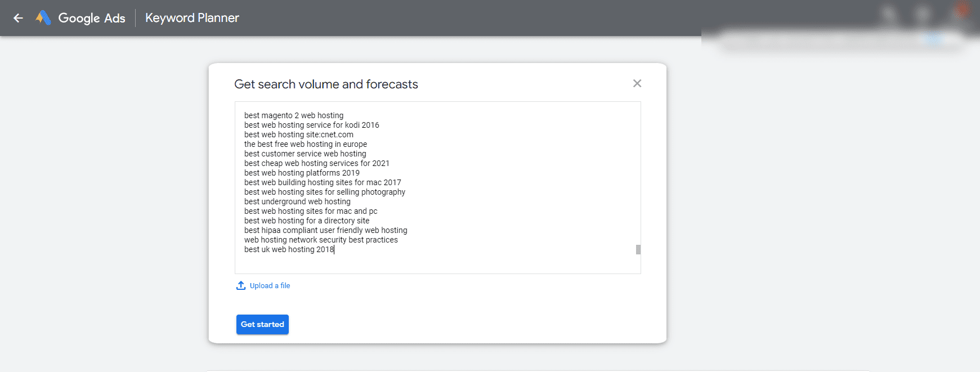The image size is (980, 372).
Task: Click the 'best web hosting site:cnet.com' keyword line
Action: click(x=299, y=135)
